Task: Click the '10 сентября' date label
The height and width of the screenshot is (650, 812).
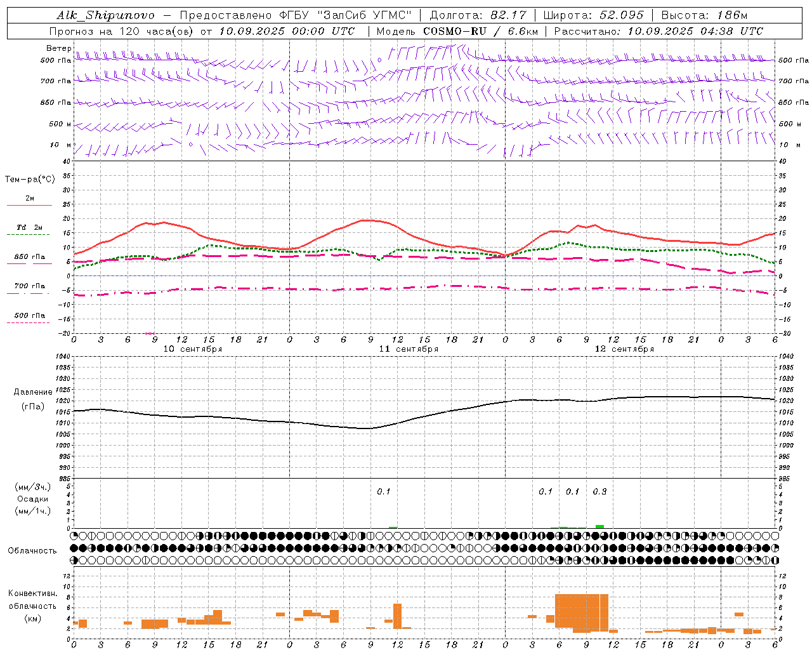Action: pos(193,349)
